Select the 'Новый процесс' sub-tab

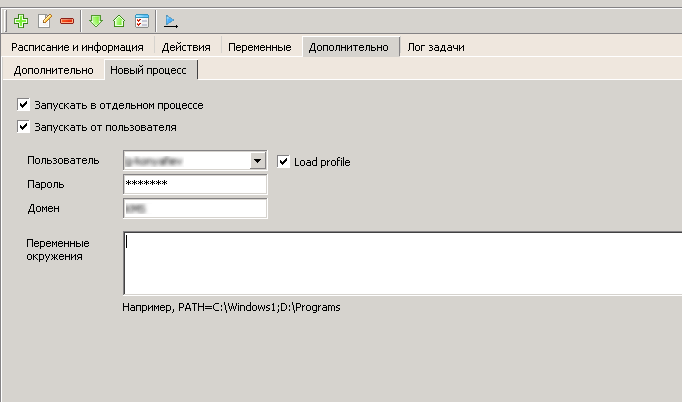[x=147, y=70]
